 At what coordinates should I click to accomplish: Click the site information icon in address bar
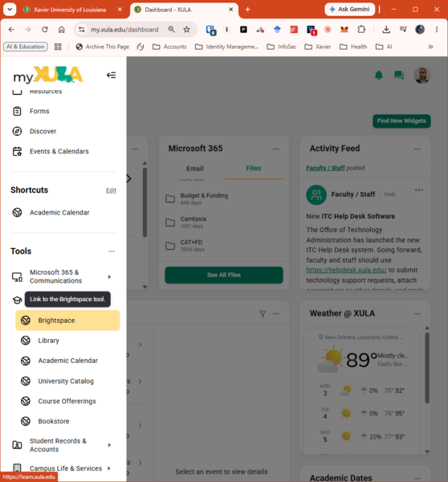(81, 30)
